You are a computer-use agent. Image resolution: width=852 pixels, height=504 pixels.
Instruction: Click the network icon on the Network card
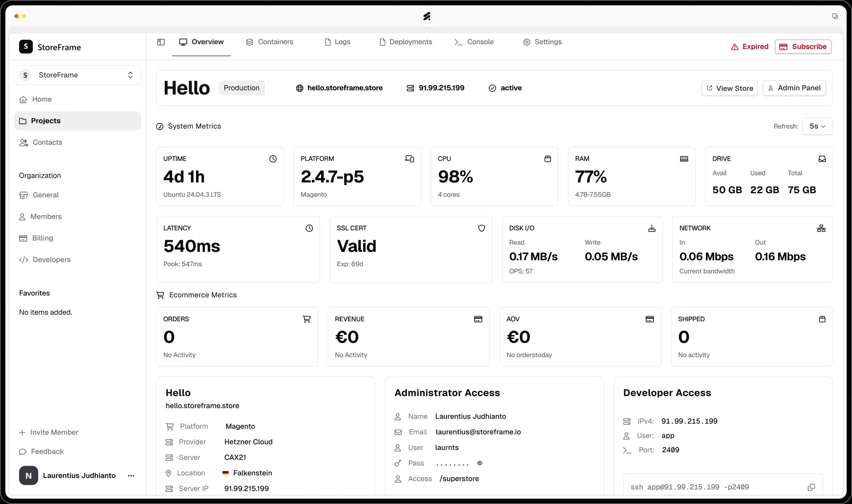[x=821, y=228]
